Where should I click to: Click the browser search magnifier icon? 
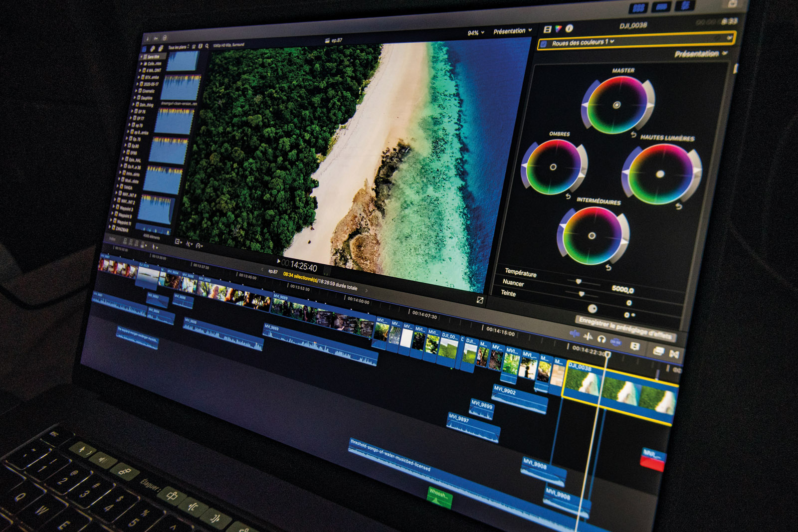tap(207, 46)
